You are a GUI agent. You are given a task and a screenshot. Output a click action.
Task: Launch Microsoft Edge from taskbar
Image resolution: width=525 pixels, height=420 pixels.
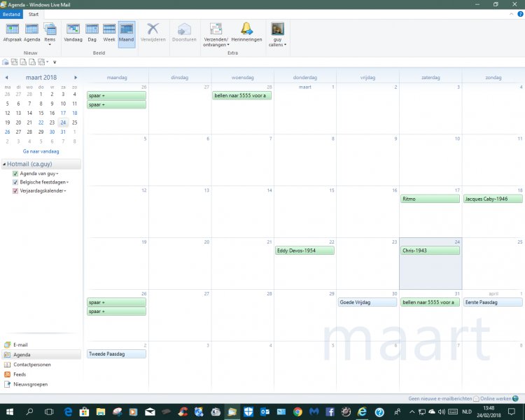(x=68, y=412)
